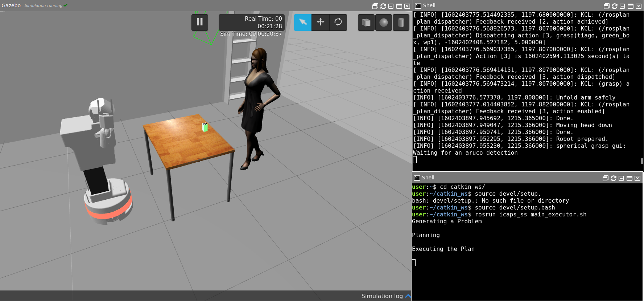Close the top Shell panel

(x=639, y=6)
